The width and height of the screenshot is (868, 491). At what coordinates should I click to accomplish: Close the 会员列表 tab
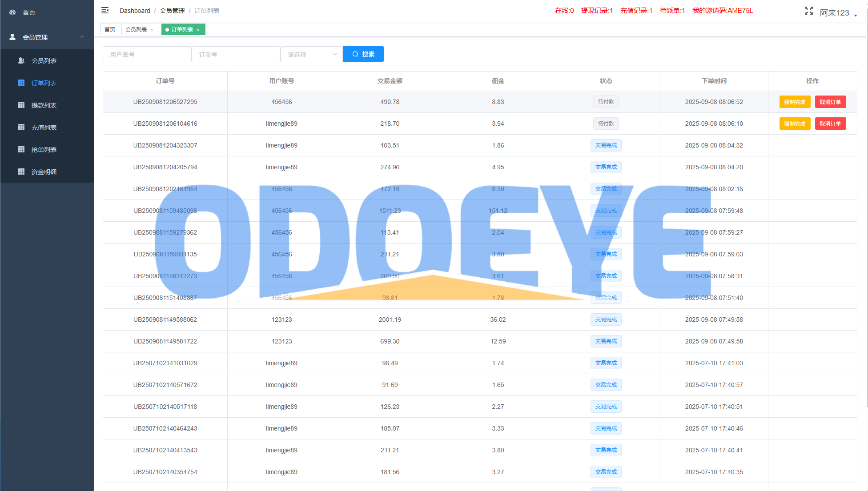point(152,30)
